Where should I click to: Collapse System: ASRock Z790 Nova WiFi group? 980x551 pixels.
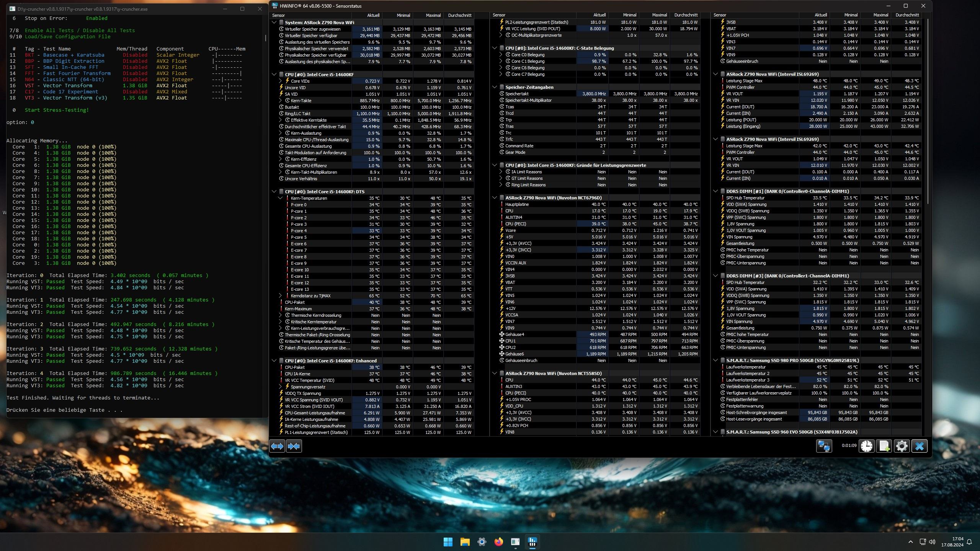point(274,23)
